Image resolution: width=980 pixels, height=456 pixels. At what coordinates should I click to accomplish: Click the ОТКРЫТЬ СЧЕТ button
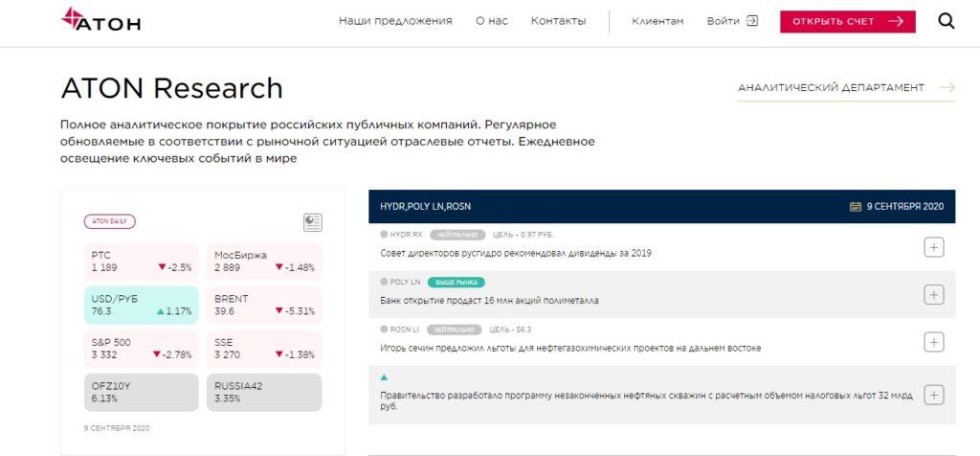point(848,21)
